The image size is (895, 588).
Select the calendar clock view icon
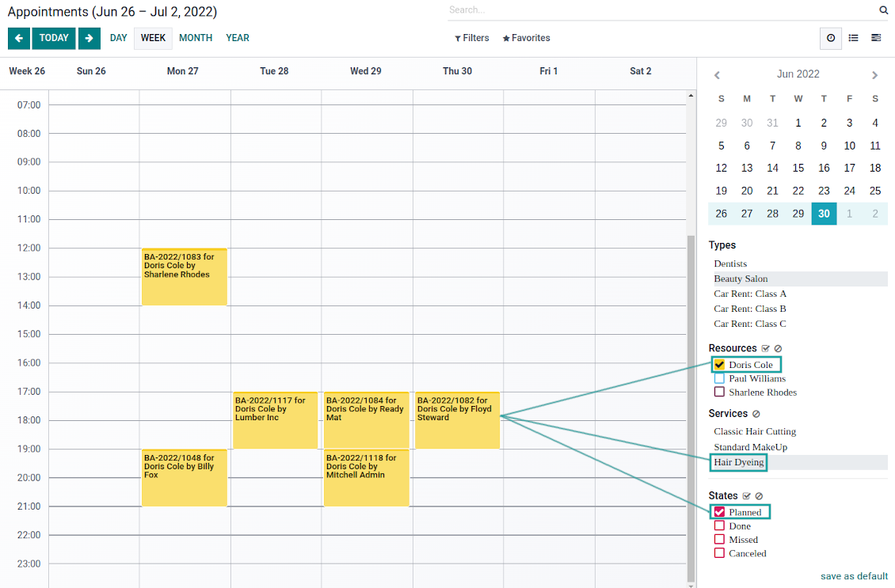[830, 38]
